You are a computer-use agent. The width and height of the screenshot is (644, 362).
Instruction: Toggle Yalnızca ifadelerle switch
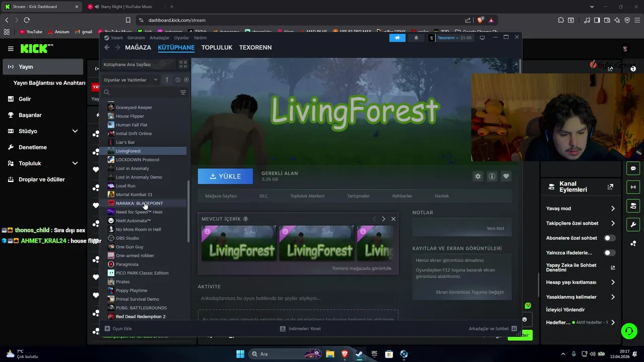click(x=609, y=252)
